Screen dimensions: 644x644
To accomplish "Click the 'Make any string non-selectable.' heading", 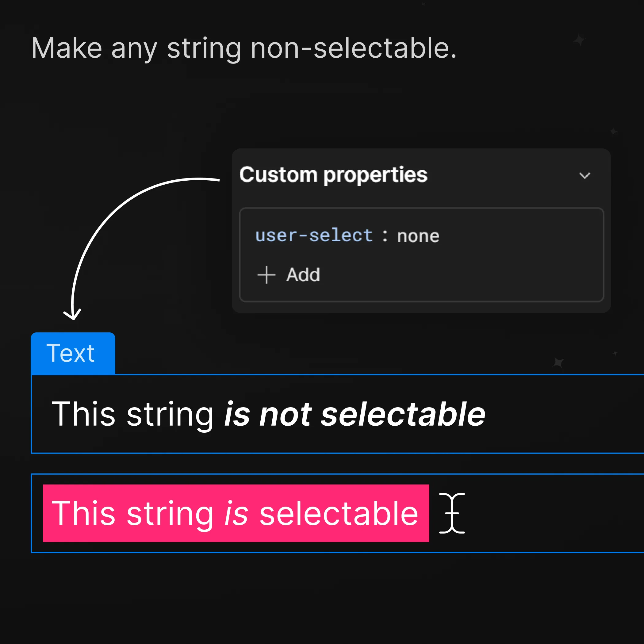I will (x=244, y=48).
